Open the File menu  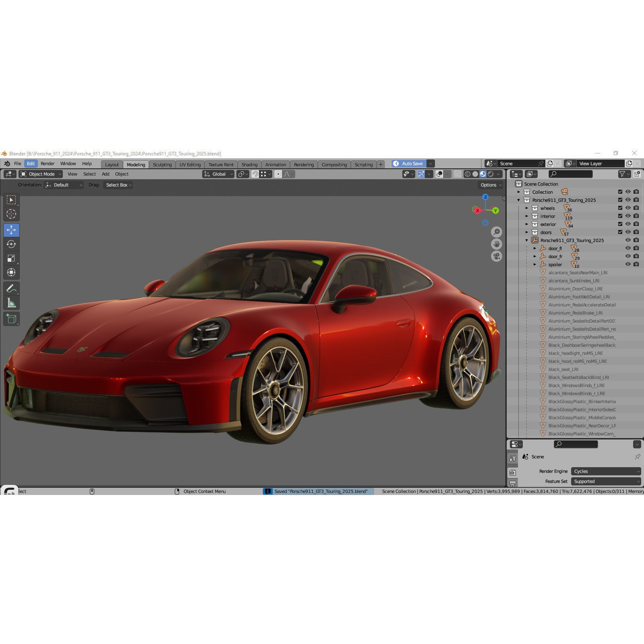(x=18, y=164)
